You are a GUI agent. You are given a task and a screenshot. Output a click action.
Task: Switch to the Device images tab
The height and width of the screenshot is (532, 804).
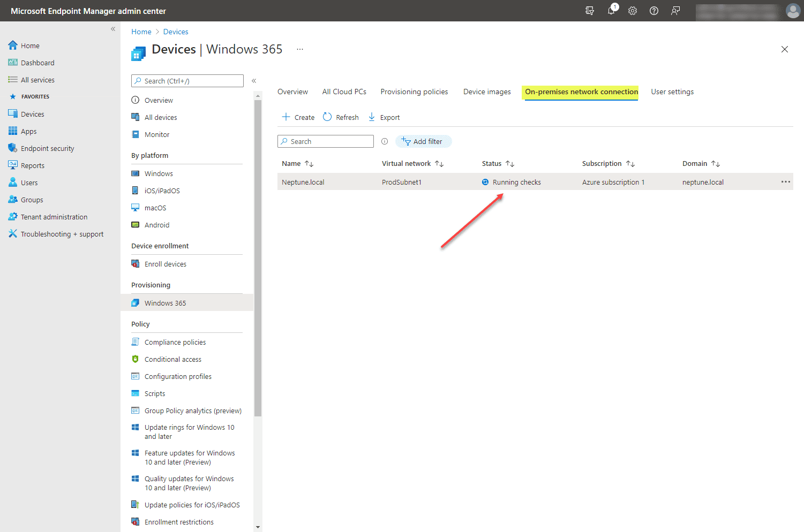pos(487,92)
